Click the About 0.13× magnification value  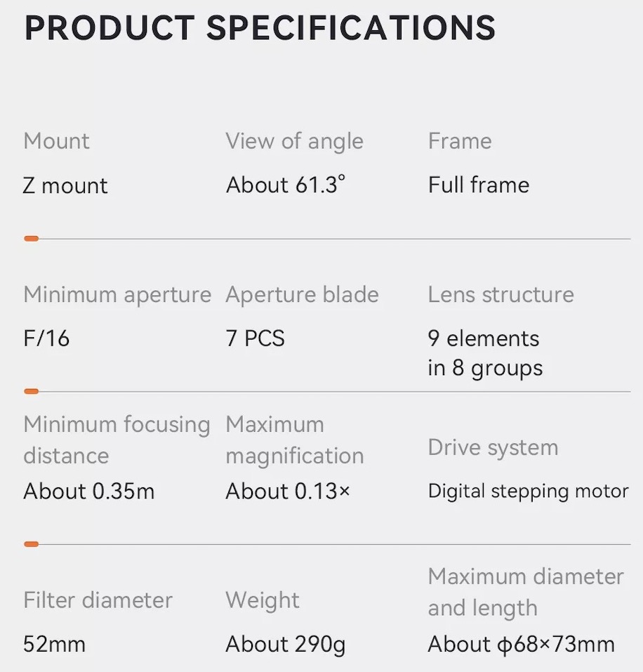tap(287, 492)
